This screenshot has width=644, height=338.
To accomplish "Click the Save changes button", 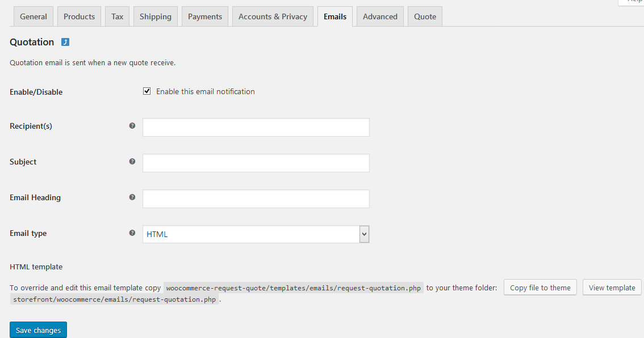I will 38,329.
